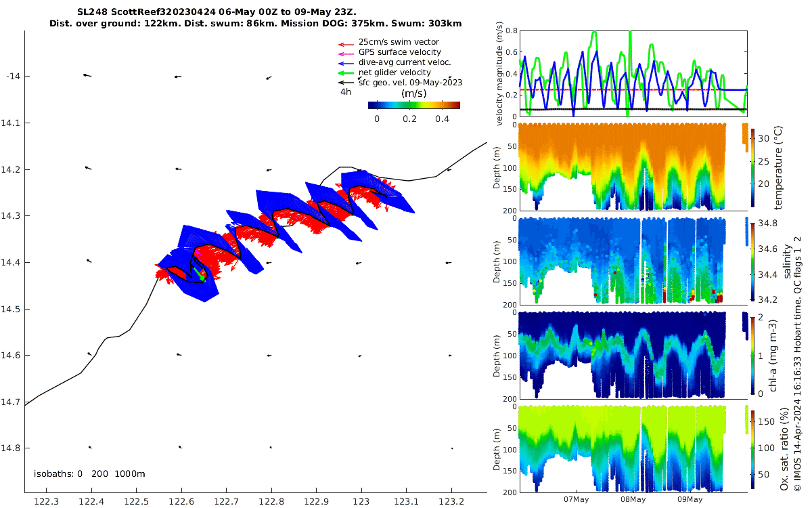812x508 pixels.
Task: Click the '07May' date tick
Action: coord(577,499)
